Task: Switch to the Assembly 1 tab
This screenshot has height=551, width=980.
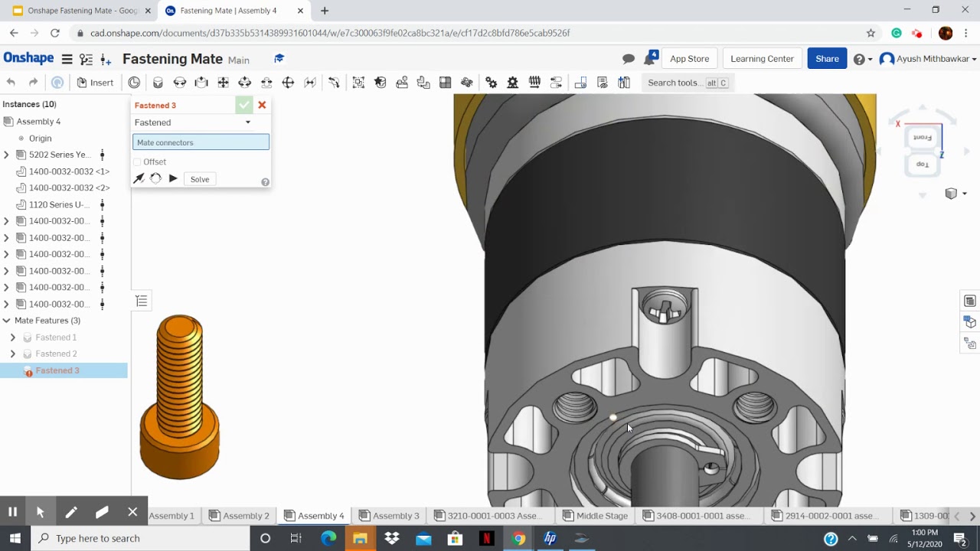Action: coord(171,516)
